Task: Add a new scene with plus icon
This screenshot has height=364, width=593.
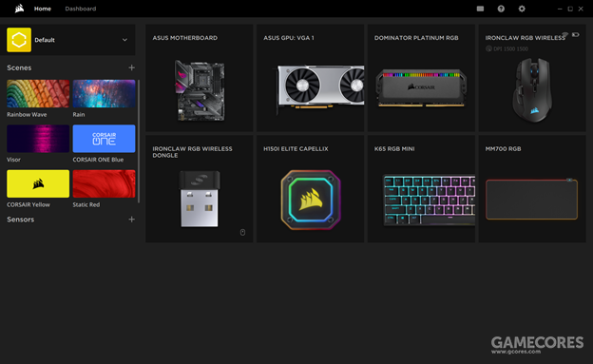Action: coord(131,67)
